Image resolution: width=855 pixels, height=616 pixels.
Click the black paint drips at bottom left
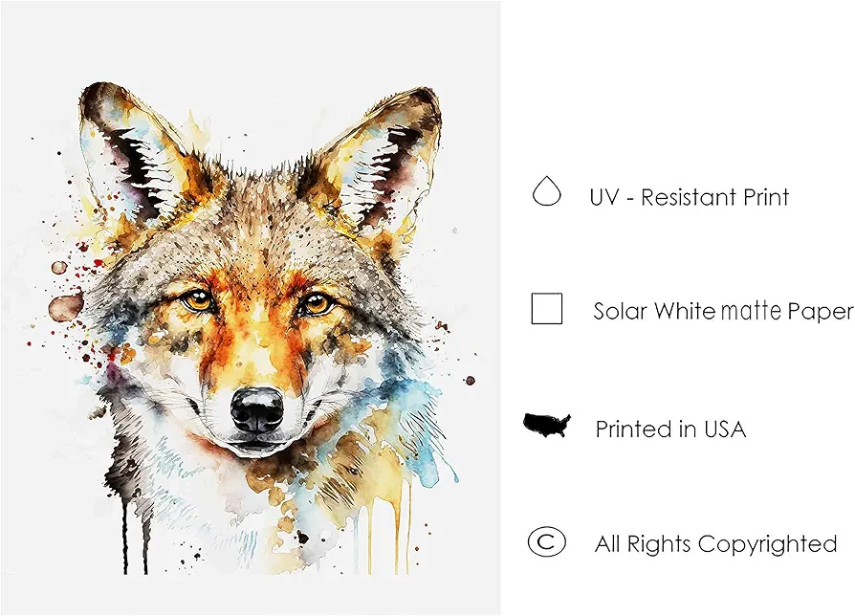pos(135,537)
